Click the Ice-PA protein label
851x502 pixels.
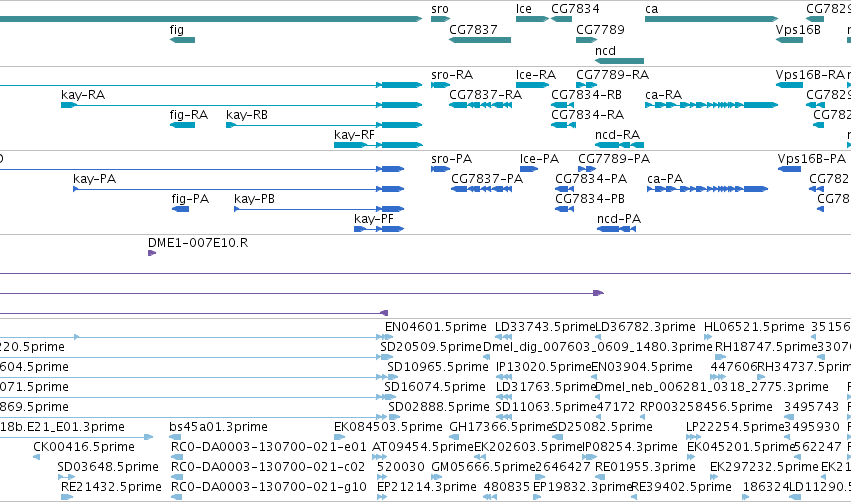(x=539, y=160)
